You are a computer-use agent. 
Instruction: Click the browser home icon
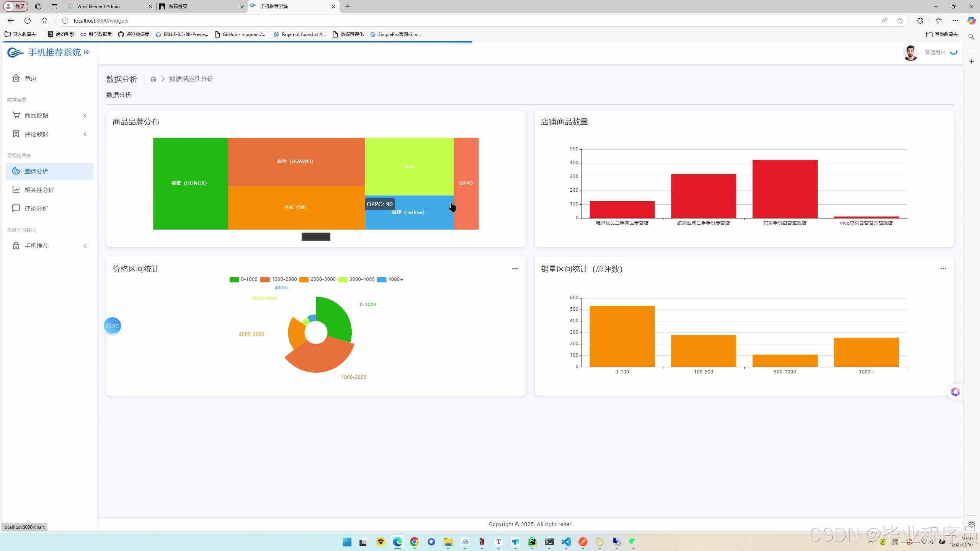pyautogui.click(x=44, y=21)
